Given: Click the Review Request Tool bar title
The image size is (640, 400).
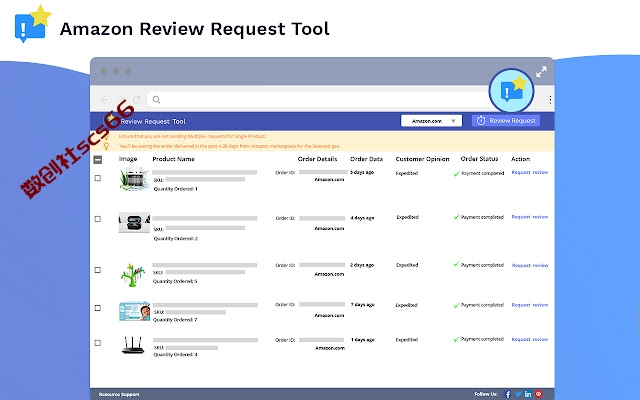Looking at the screenshot, I should coord(153,121).
